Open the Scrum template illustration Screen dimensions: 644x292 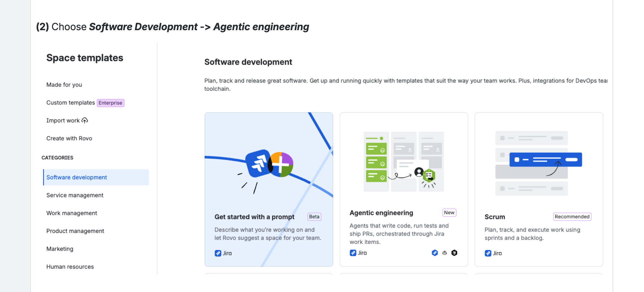(x=539, y=163)
